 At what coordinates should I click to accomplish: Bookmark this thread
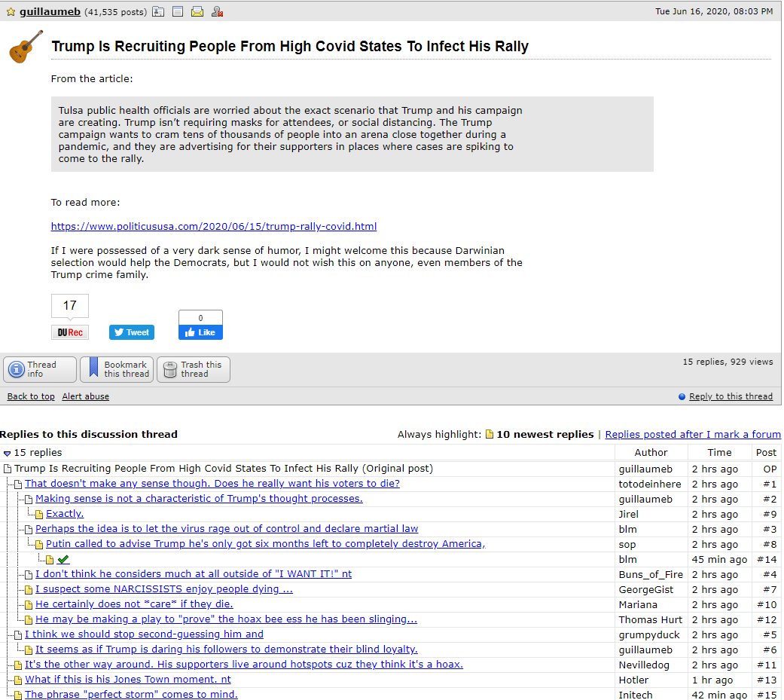[117, 369]
